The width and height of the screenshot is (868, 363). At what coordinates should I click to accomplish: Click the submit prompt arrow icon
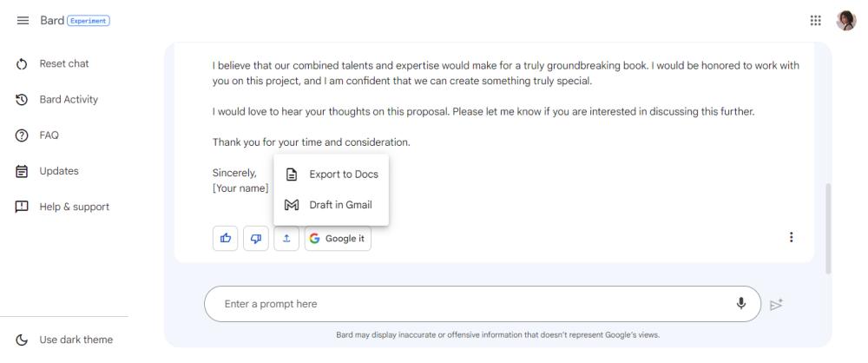776,304
